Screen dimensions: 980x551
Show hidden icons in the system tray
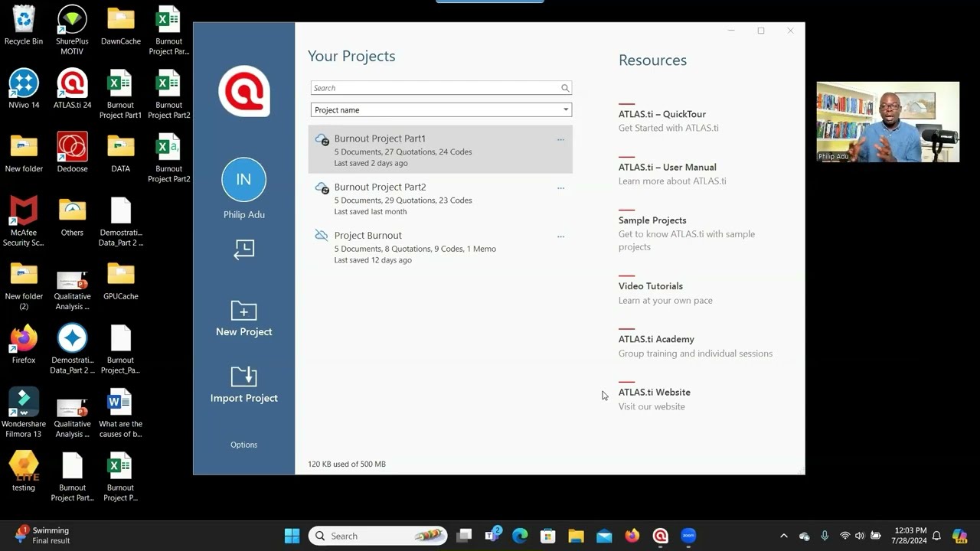[783, 536]
